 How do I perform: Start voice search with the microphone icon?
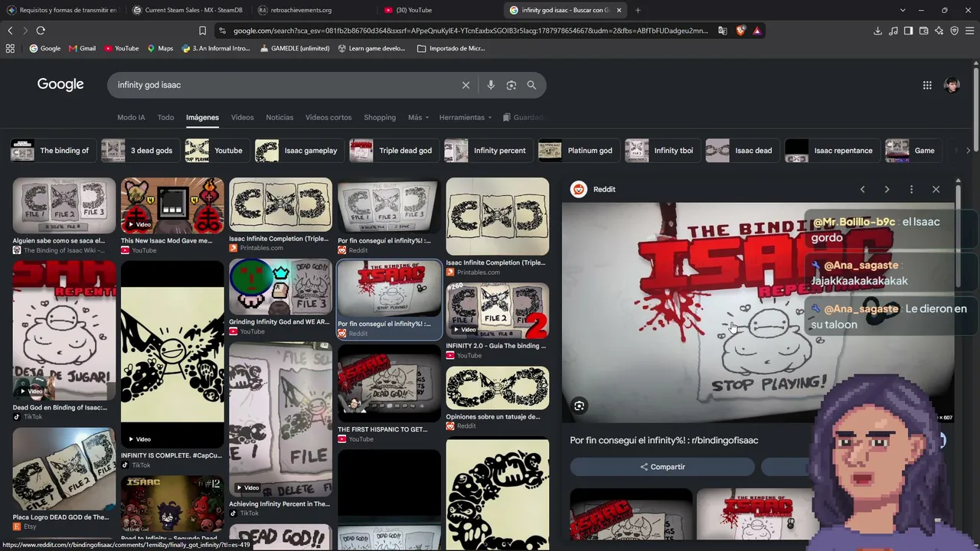[x=491, y=85]
